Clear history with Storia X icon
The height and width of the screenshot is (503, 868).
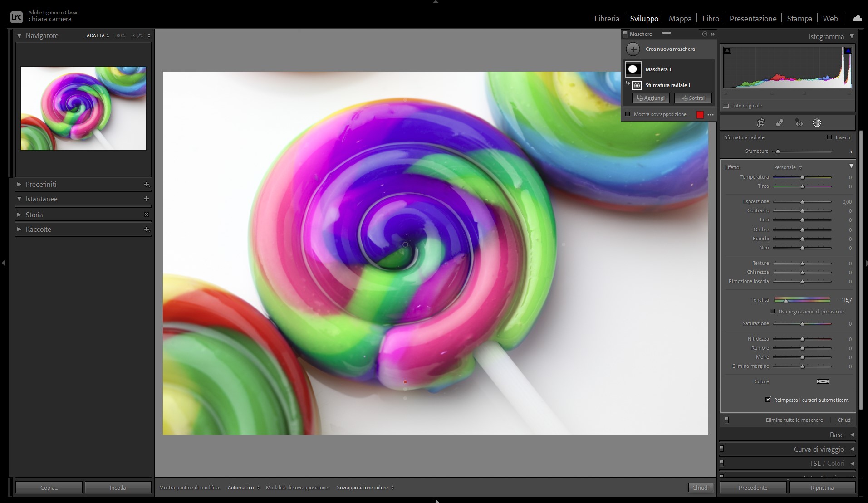pos(147,215)
